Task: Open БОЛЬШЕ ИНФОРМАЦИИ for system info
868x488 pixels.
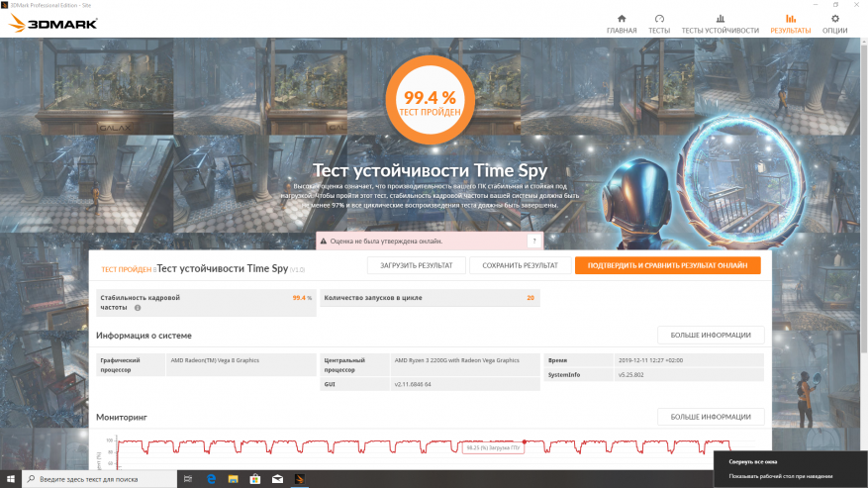Action: (x=711, y=336)
